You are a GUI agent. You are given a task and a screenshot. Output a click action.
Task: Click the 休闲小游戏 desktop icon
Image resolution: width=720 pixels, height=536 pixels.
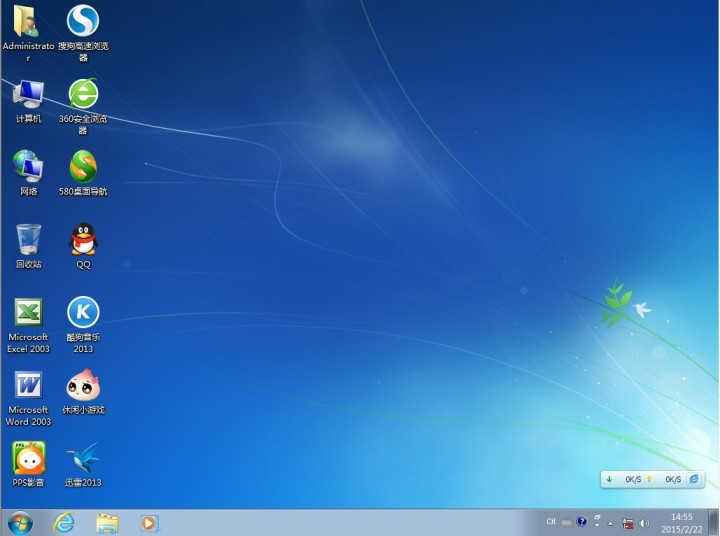point(83,386)
